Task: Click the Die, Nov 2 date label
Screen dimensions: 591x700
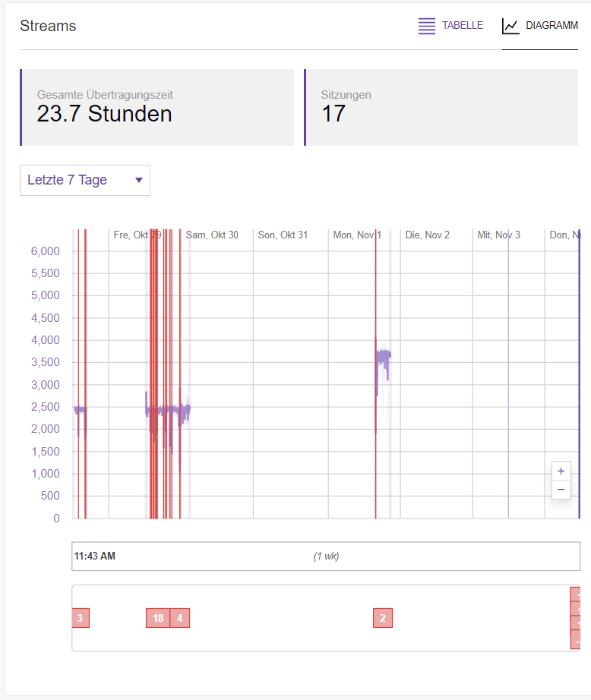Action: click(x=427, y=235)
